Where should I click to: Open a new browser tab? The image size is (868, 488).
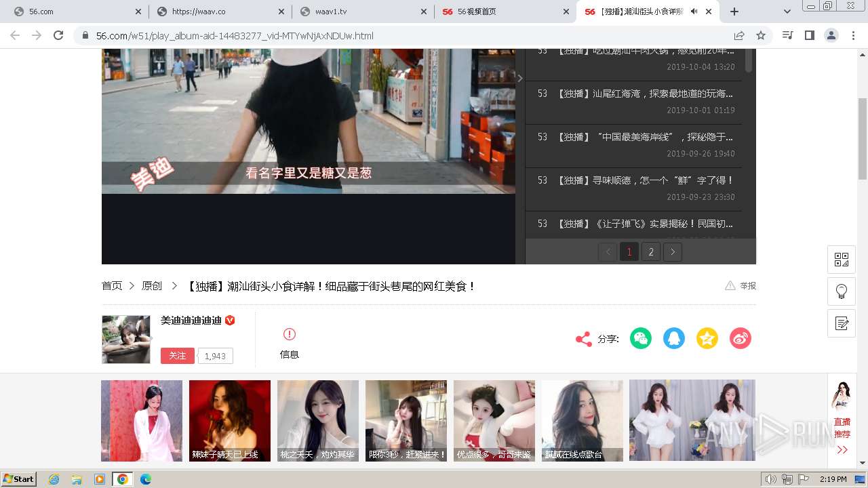click(734, 12)
